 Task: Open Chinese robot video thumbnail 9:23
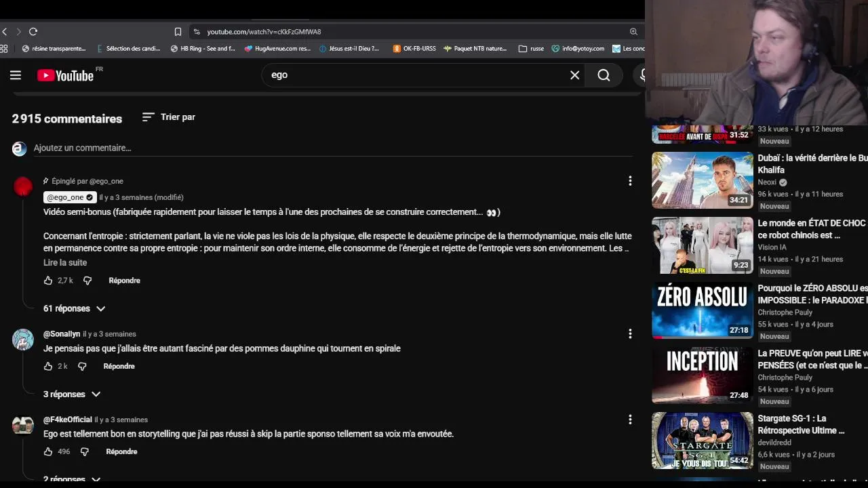(702, 245)
